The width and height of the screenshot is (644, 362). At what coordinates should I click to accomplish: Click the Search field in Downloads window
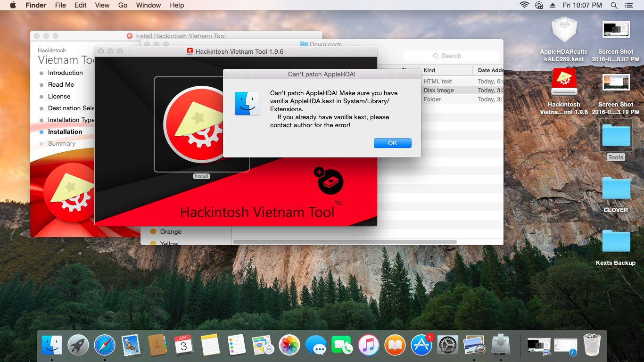[x=452, y=56]
